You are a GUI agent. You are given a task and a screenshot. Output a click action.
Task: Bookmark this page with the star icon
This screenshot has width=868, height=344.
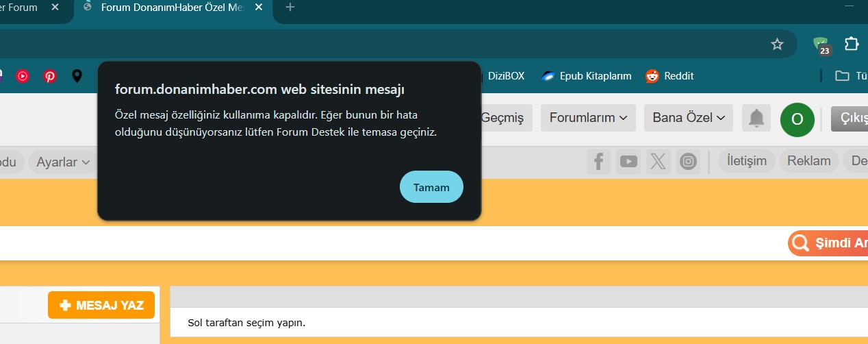coord(777,44)
